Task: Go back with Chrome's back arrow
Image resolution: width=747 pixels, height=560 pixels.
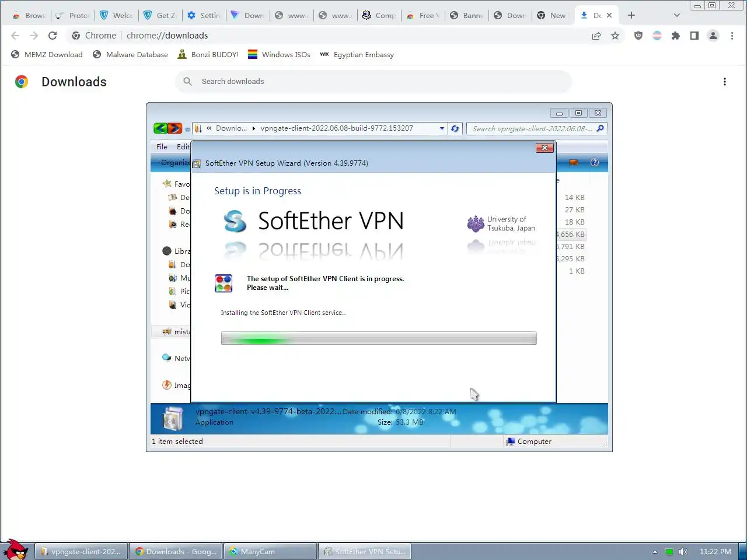Action: [15, 36]
